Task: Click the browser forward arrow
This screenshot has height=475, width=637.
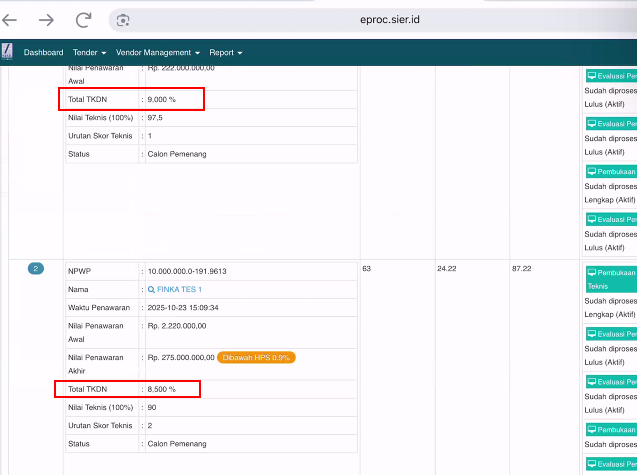Action: [x=46, y=20]
